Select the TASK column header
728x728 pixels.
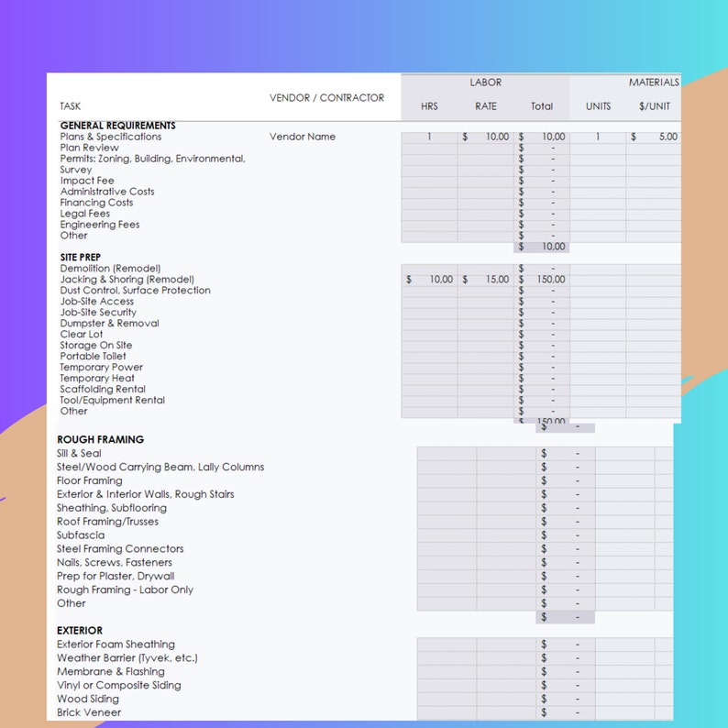coord(70,106)
